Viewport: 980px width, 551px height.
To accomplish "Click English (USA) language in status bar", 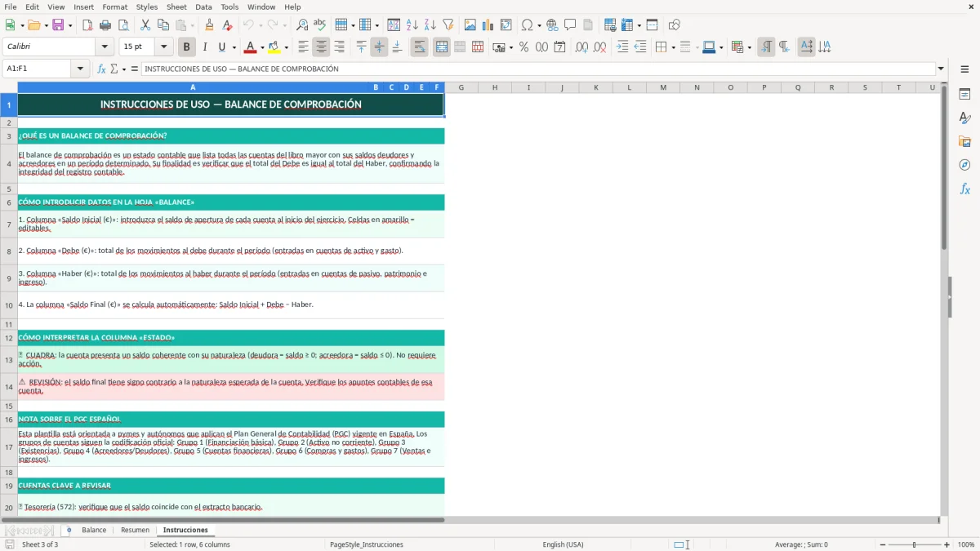I will (563, 544).
